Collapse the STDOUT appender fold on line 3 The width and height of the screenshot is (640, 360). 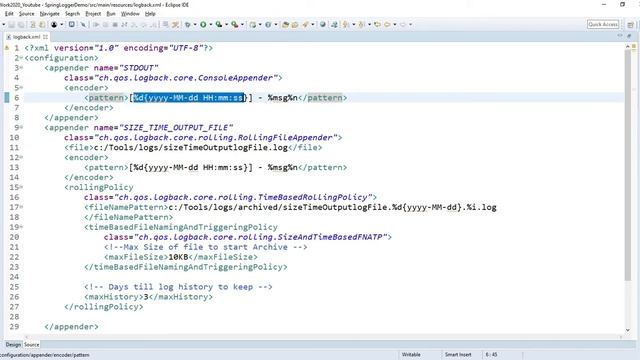pos(21,68)
